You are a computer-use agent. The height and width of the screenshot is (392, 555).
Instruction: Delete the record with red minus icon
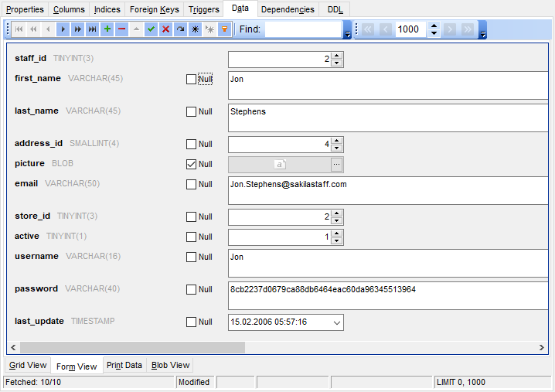(x=121, y=29)
